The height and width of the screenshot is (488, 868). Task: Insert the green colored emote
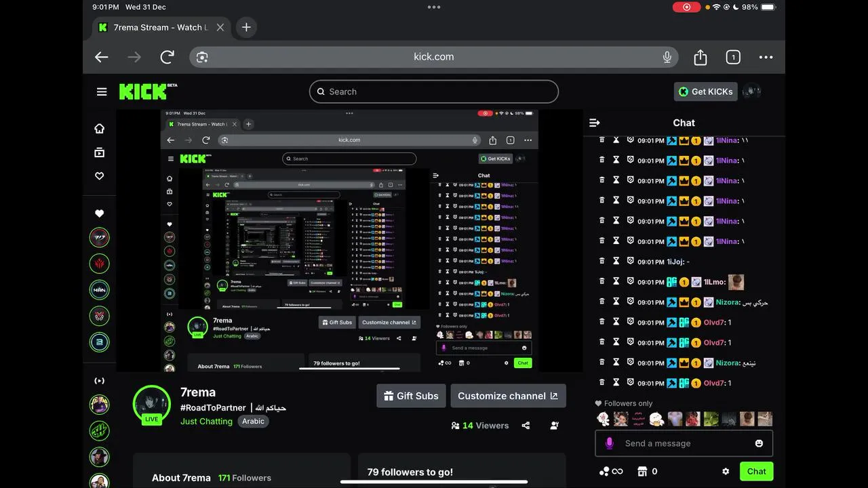[711, 419]
